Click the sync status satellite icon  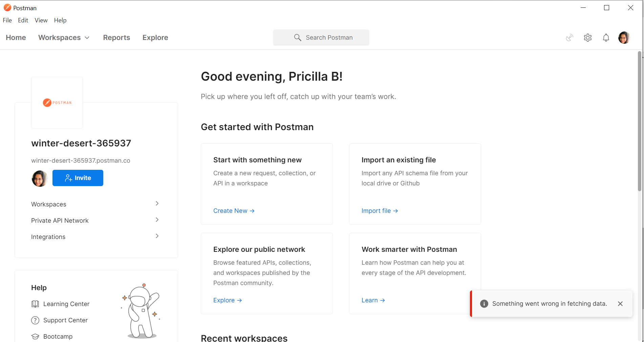[x=570, y=38]
